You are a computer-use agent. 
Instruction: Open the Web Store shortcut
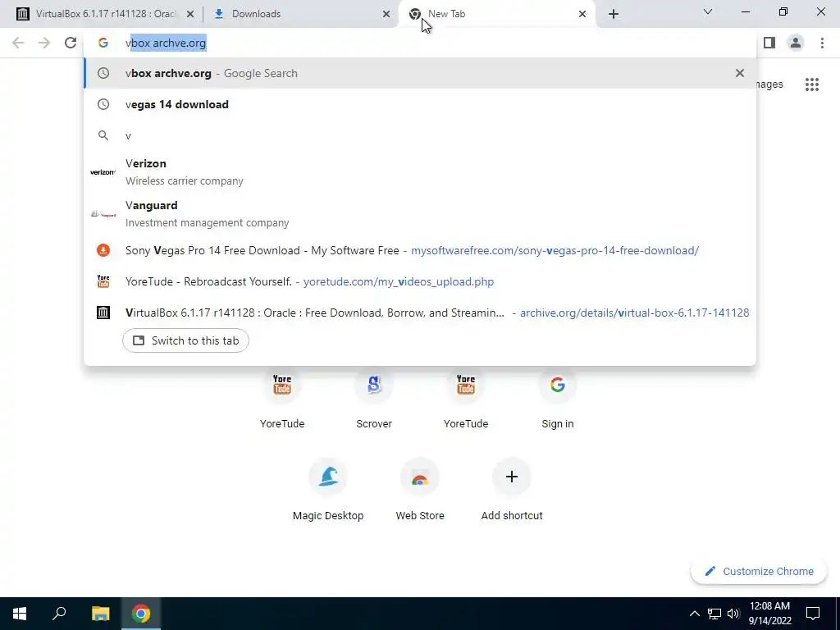point(420,490)
